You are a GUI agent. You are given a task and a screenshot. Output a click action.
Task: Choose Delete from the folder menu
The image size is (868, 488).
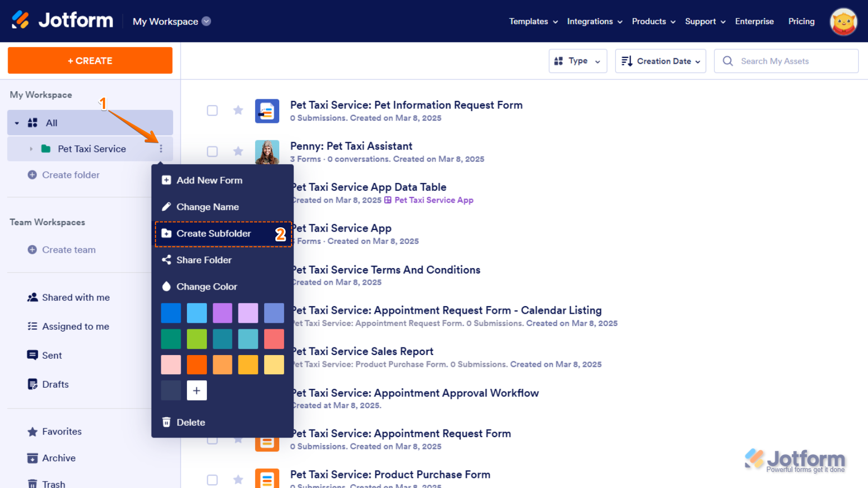[x=222, y=423]
